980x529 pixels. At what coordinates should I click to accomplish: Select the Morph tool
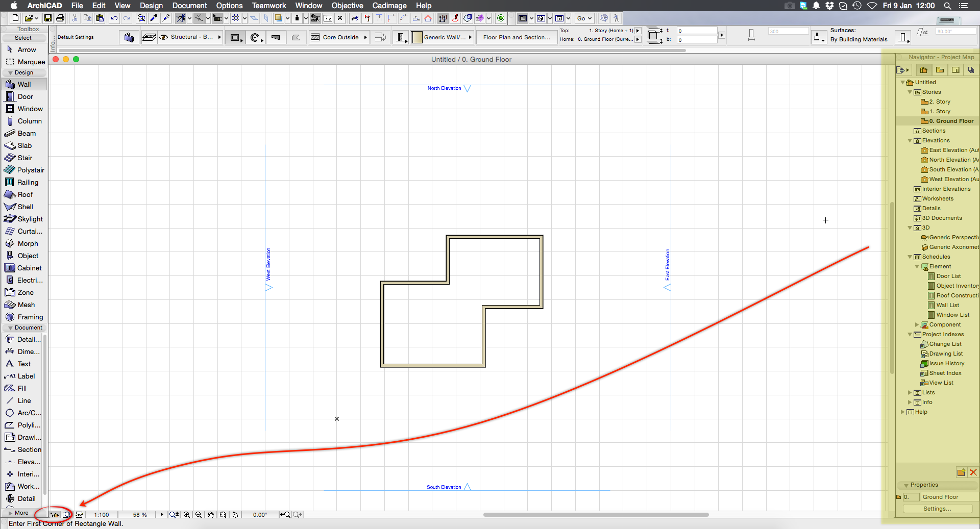coord(24,243)
